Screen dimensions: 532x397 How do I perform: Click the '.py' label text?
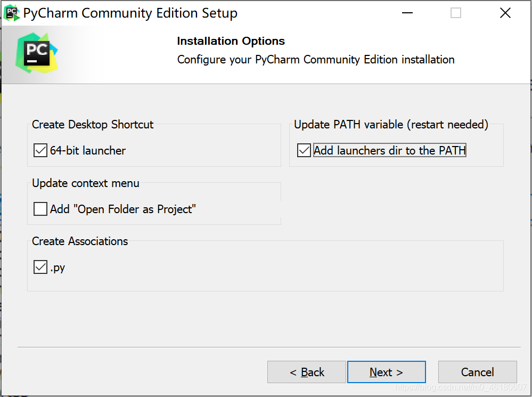click(58, 268)
